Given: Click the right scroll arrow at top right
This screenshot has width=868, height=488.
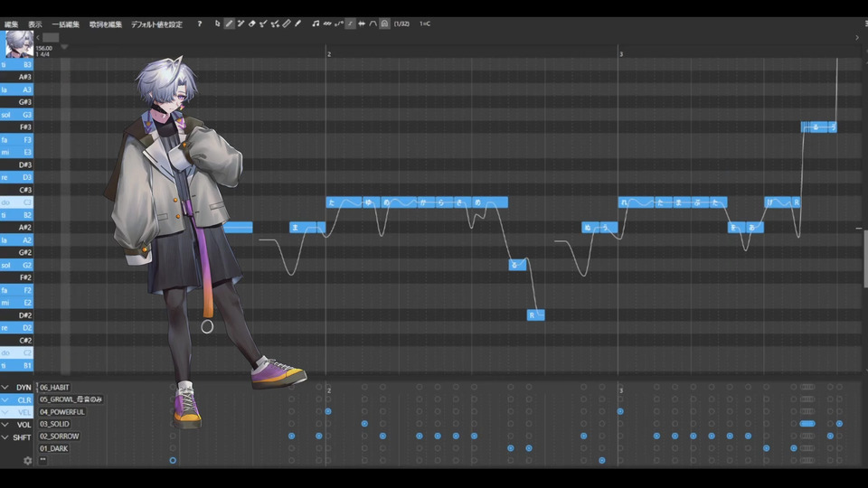Looking at the screenshot, I should [857, 38].
